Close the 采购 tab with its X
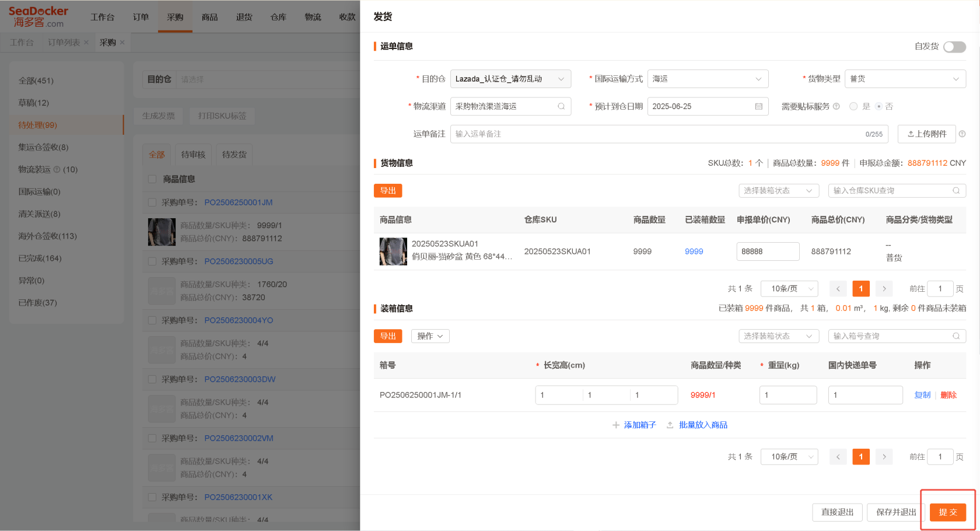This screenshot has width=980, height=531. [x=122, y=43]
